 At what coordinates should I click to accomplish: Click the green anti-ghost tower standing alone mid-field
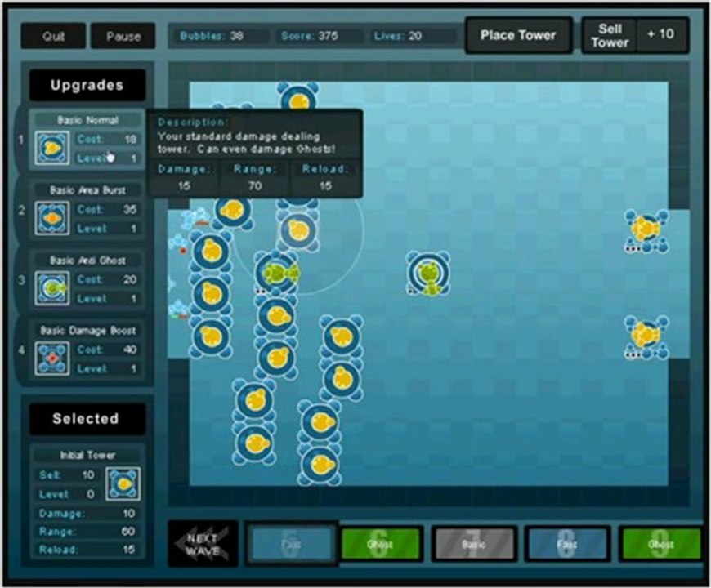(428, 274)
